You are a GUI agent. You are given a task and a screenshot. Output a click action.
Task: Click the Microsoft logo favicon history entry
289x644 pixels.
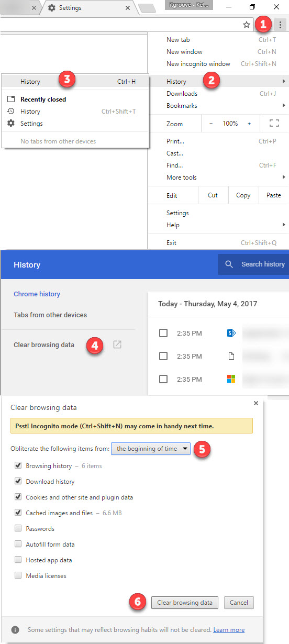(231, 379)
